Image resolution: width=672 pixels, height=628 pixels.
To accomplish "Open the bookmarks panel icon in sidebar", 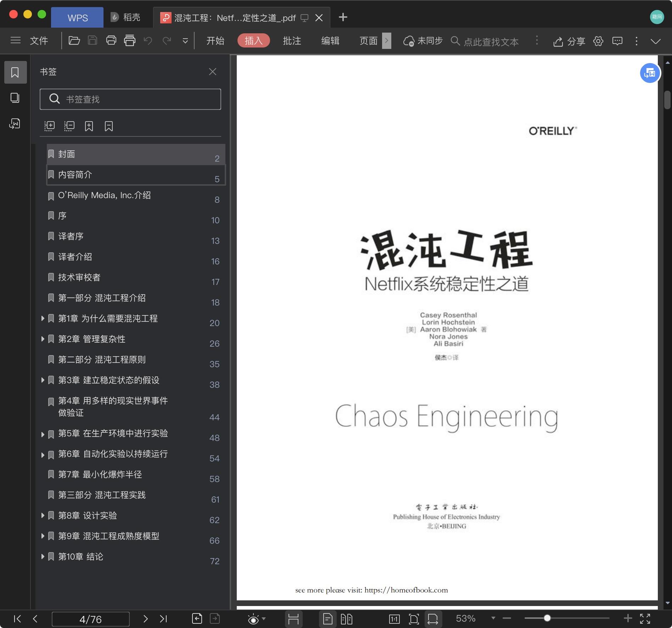I will pos(15,72).
